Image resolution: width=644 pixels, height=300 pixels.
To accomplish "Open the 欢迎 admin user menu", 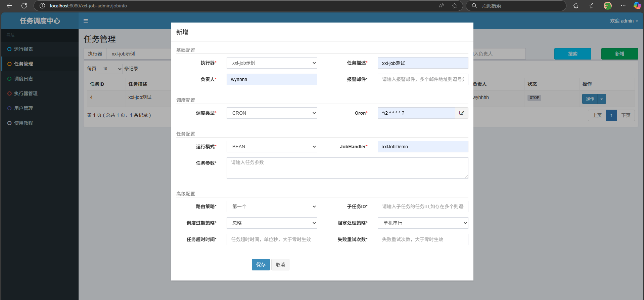I will 624,21.
